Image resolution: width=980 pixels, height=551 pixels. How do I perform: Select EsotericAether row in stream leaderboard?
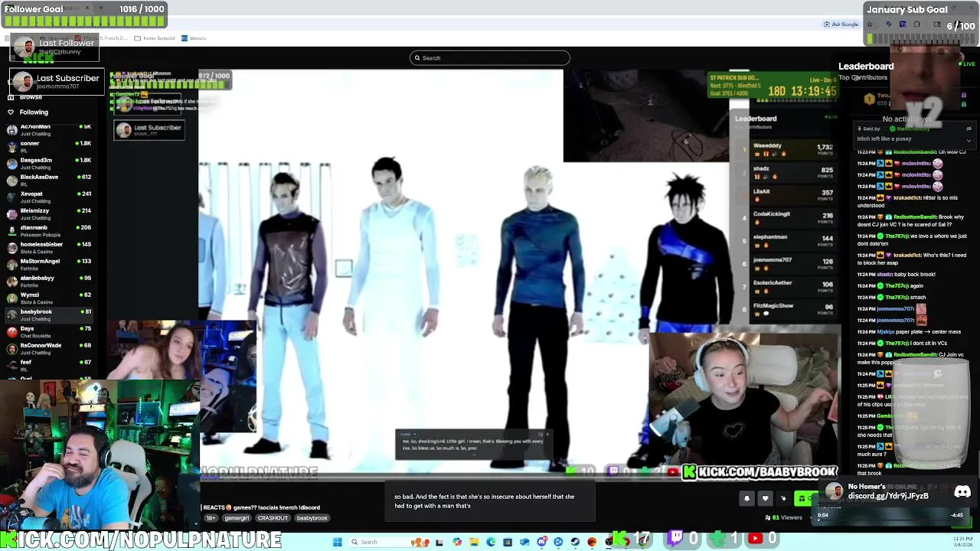coord(787,286)
